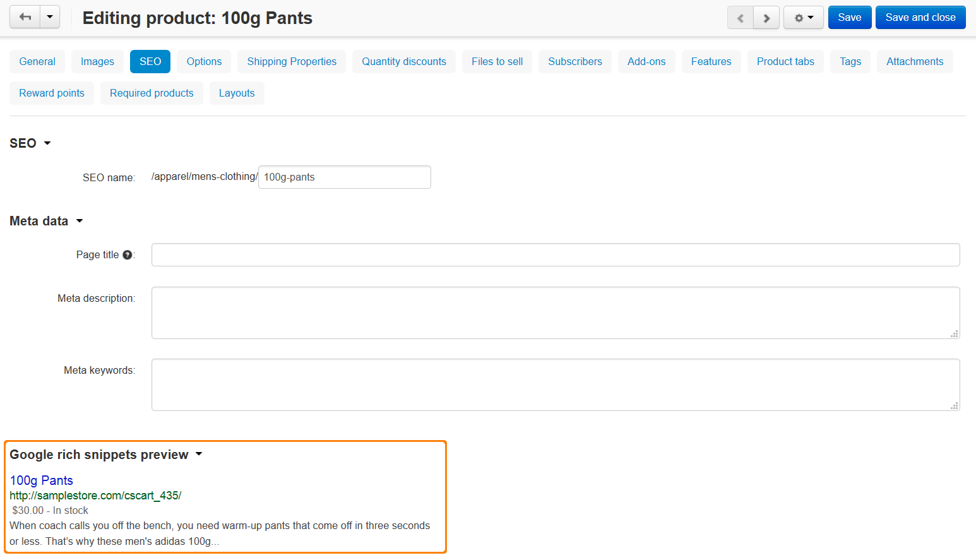This screenshot has width=976, height=560.
Task: Click the '$30.00 - In stock' text
Action: [51, 510]
